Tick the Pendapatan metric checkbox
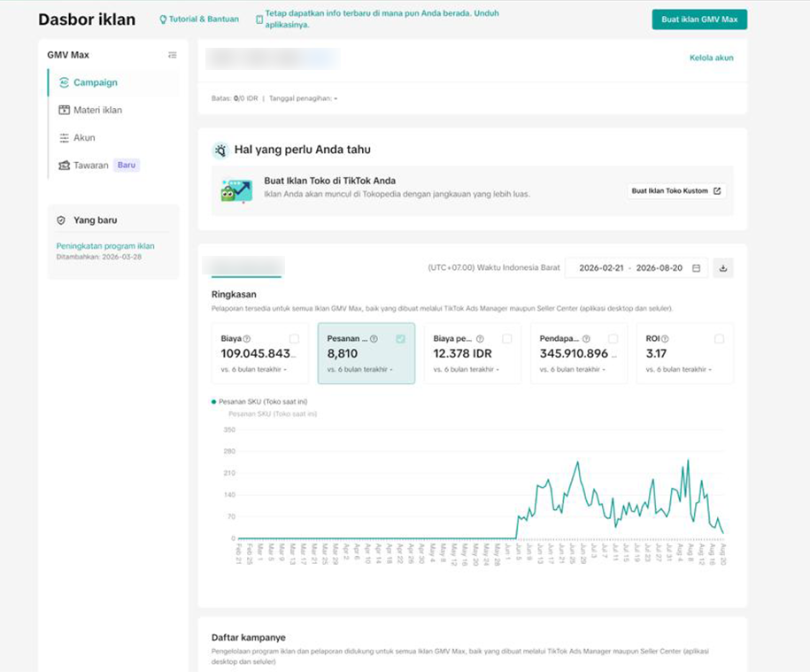810x672 pixels. tap(613, 339)
